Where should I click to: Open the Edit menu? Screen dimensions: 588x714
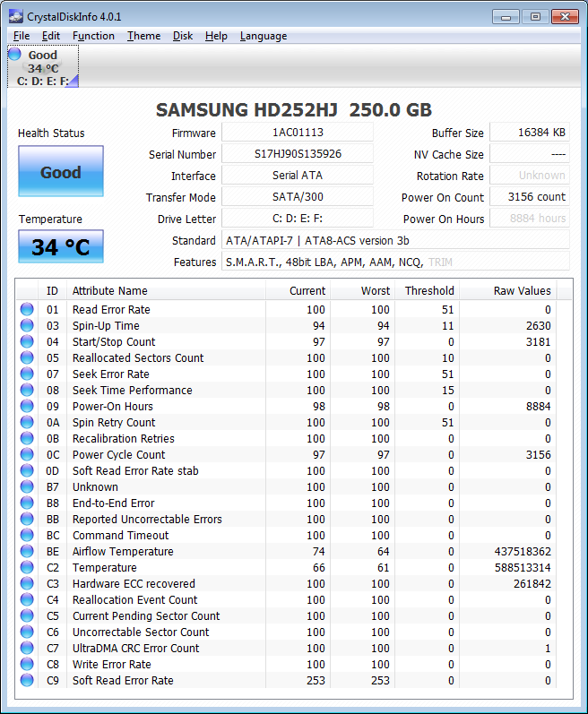click(x=51, y=36)
